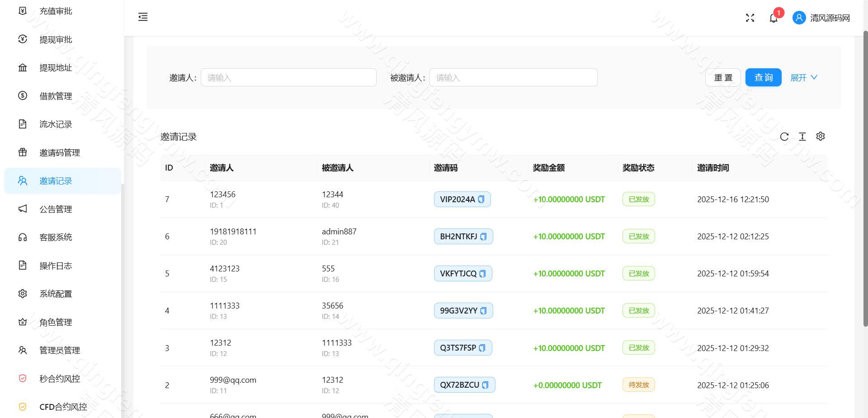Copy invite code QX72BZCU

pyautogui.click(x=486, y=385)
